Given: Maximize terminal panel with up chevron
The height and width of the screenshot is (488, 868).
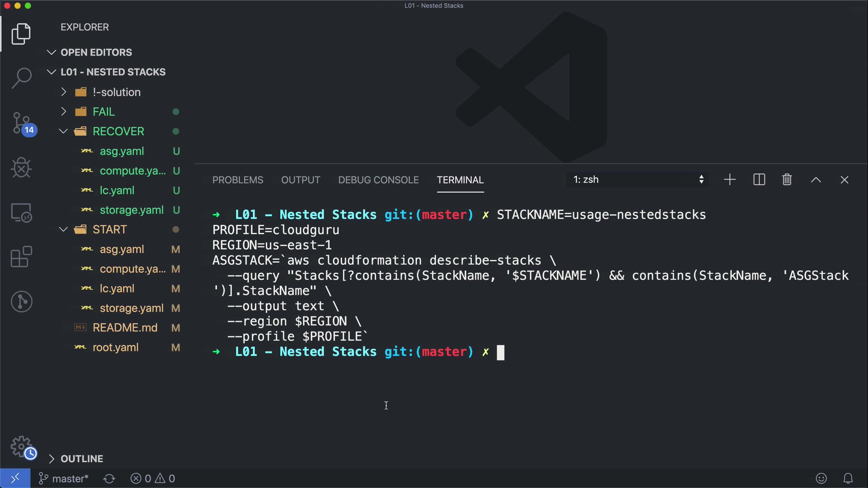Looking at the screenshot, I should point(816,180).
